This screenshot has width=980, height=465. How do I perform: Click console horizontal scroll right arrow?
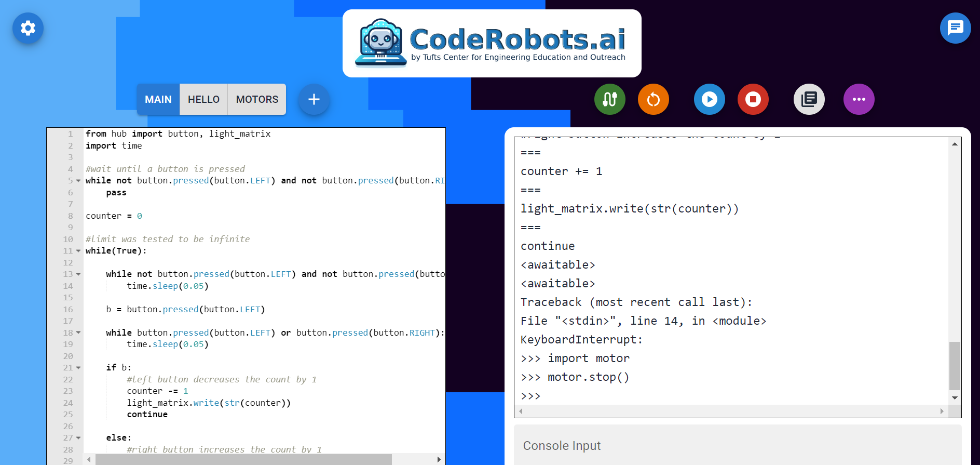click(942, 411)
